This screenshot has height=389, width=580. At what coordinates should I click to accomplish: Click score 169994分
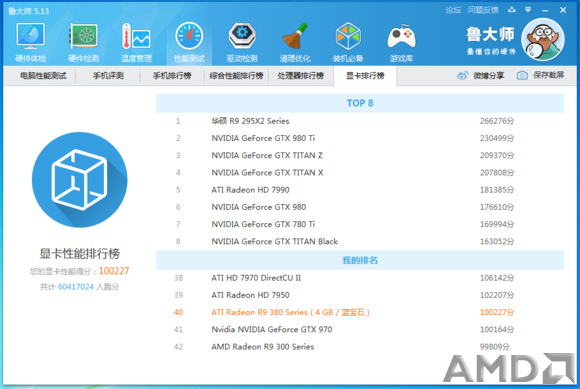click(497, 224)
